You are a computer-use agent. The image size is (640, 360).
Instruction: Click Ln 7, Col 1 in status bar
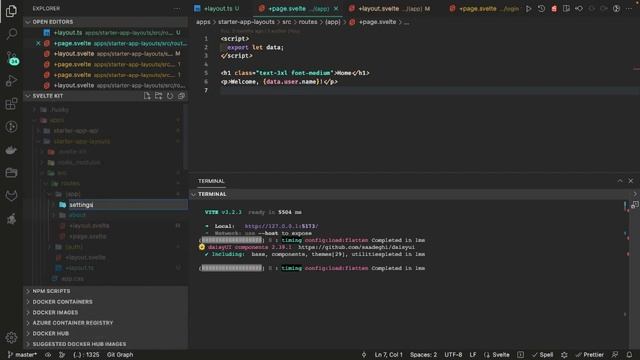389,355
